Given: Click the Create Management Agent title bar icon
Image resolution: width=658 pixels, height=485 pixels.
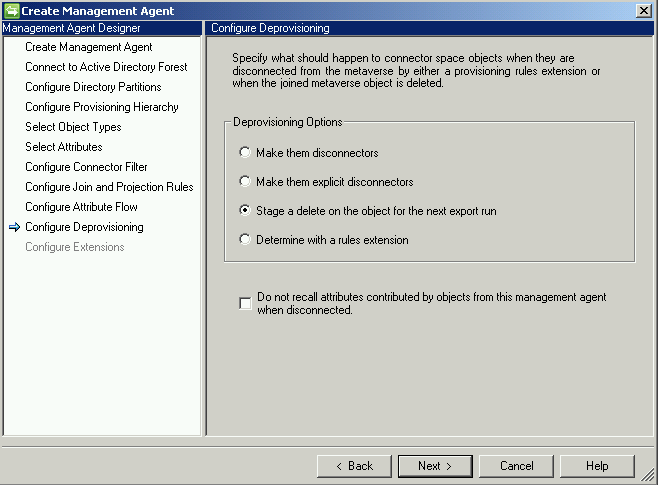Looking at the screenshot, I should click(11, 10).
